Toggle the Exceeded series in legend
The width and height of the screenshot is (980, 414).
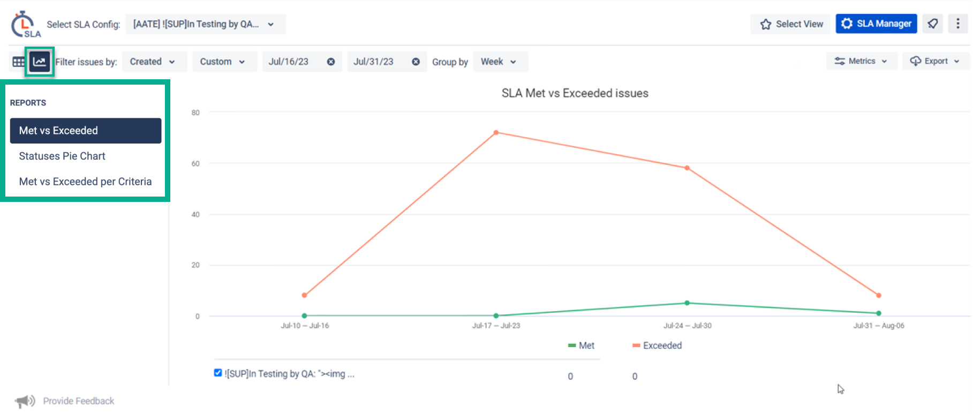click(x=657, y=345)
